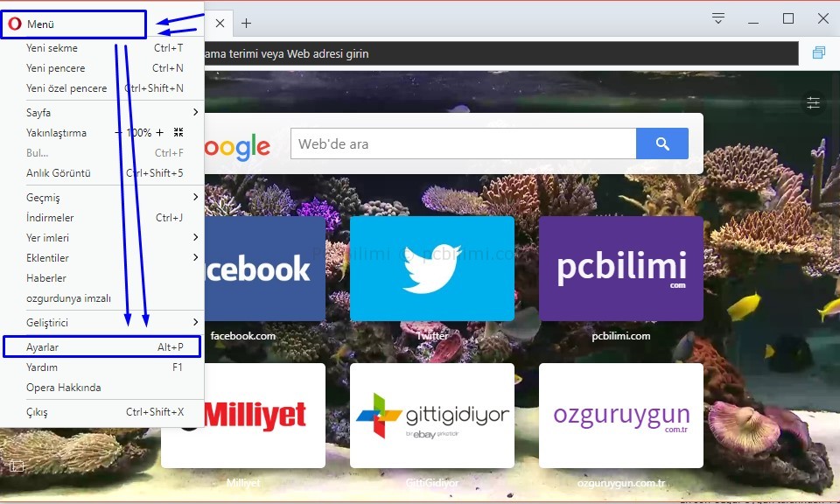Open the pcbilimi speed dial tile
Viewport: 840px width, 504px height.
(621, 269)
